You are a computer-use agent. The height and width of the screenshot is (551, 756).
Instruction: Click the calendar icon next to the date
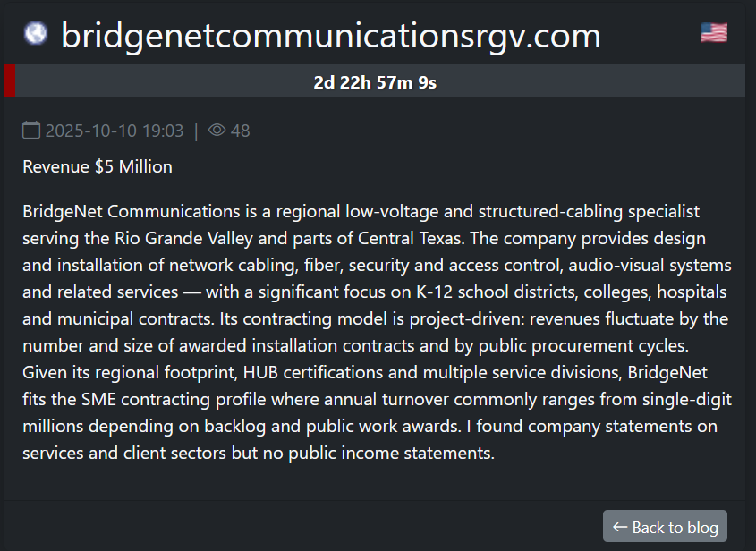coord(30,130)
